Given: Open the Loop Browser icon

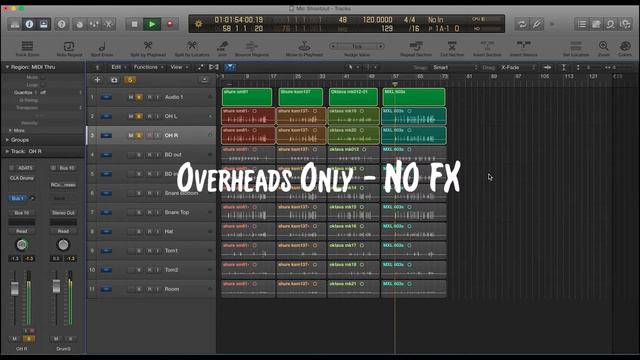Looking at the screenshot, I should coord(610,24).
